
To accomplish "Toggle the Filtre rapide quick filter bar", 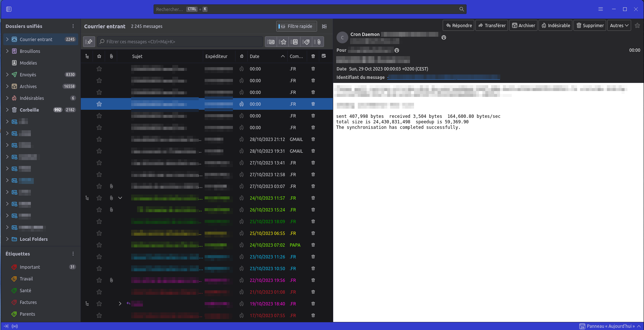I will click(x=295, y=26).
